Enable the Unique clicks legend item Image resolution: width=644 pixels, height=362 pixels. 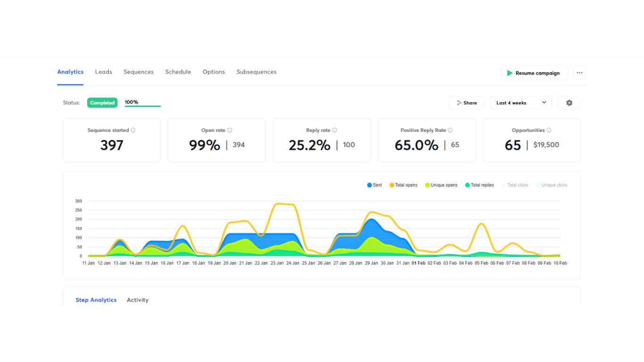point(552,185)
